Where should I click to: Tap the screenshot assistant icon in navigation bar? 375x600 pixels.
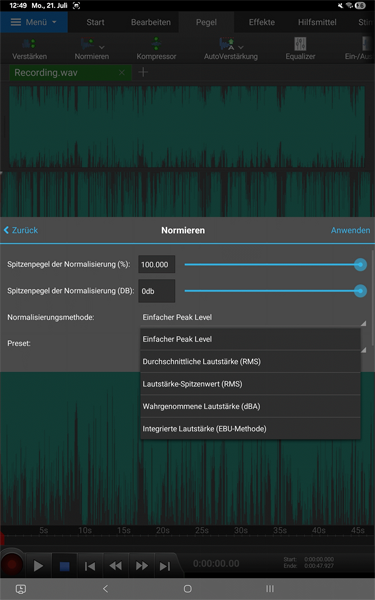click(x=21, y=589)
